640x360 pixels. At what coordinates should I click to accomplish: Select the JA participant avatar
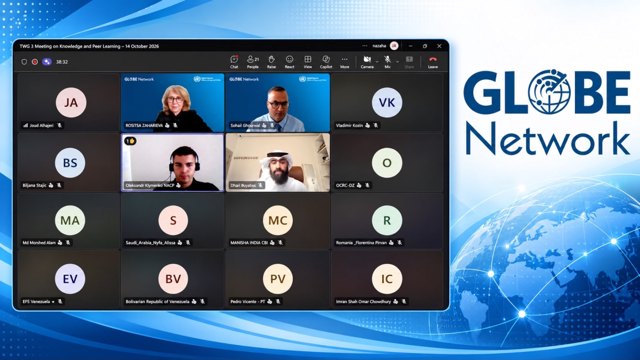(x=71, y=102)
